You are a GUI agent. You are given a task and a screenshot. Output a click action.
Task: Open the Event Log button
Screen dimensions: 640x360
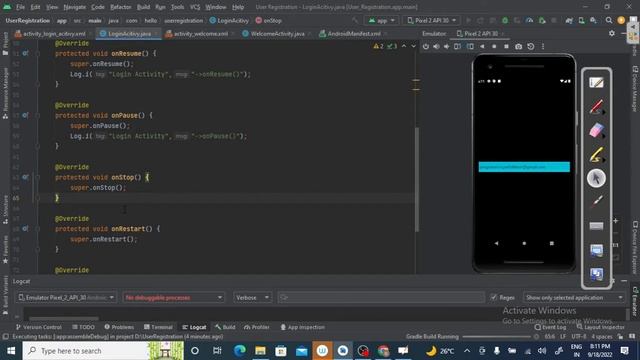(550, 327)
